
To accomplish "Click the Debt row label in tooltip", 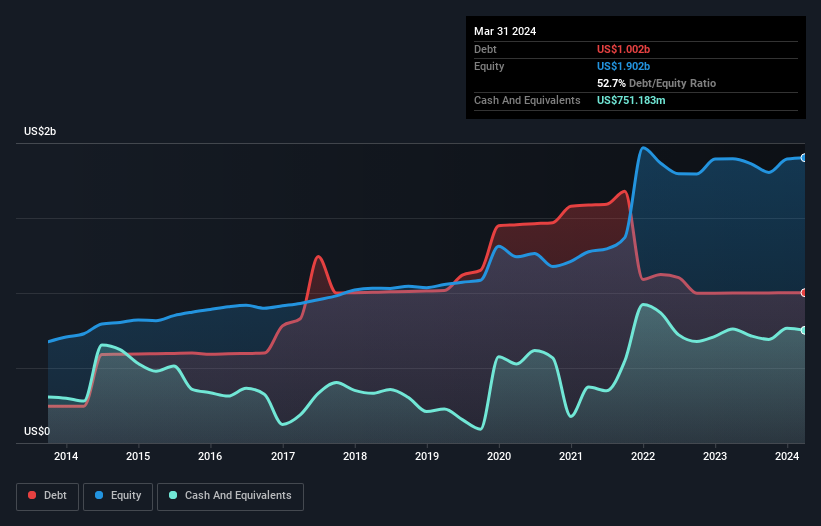I will [x=485, y=49].
